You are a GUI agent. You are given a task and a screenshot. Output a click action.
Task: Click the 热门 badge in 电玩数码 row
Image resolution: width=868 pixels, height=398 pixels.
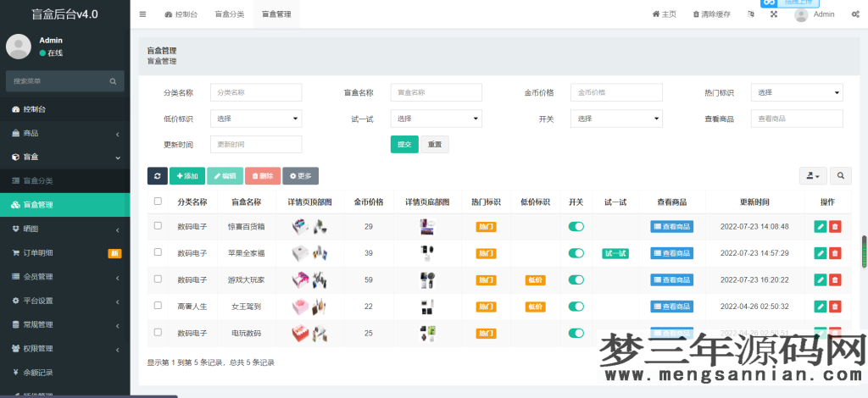tap(486, 334)
